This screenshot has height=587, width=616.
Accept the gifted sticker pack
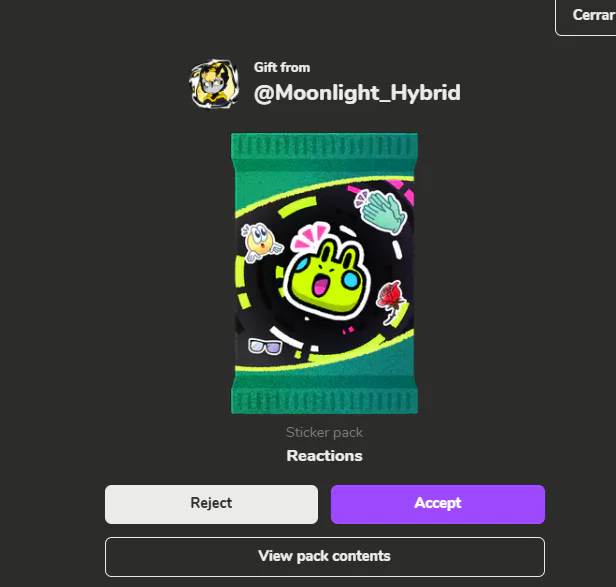point(438,504)
